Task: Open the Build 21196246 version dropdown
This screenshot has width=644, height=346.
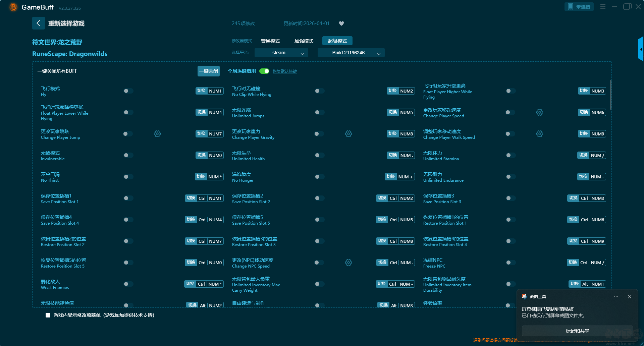Action: tap(351, 53)
